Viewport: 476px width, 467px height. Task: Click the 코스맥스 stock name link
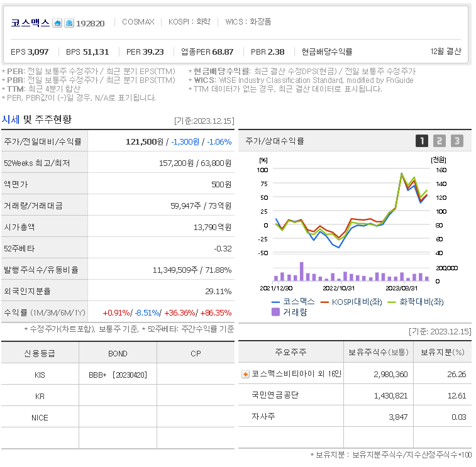click(30, 23)
